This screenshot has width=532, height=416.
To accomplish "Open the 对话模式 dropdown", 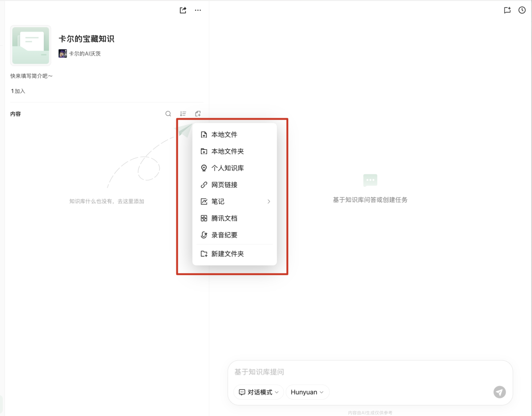I will click(x=258, y=392).
